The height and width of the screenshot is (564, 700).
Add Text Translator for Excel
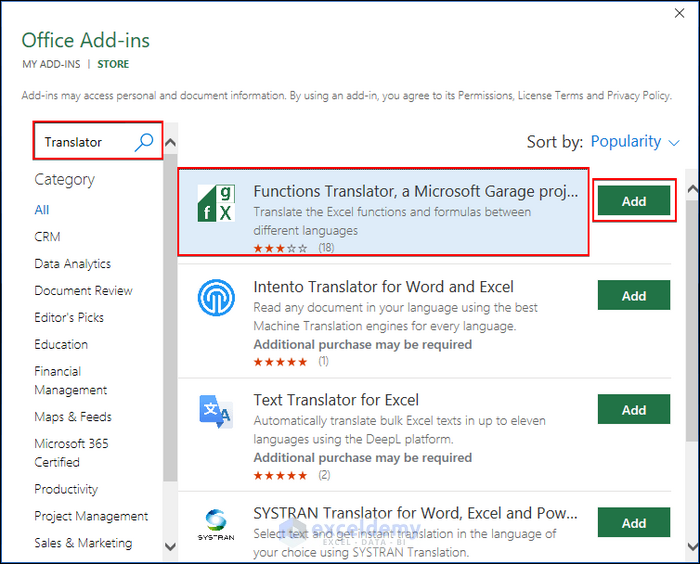(x=634, y=410)
